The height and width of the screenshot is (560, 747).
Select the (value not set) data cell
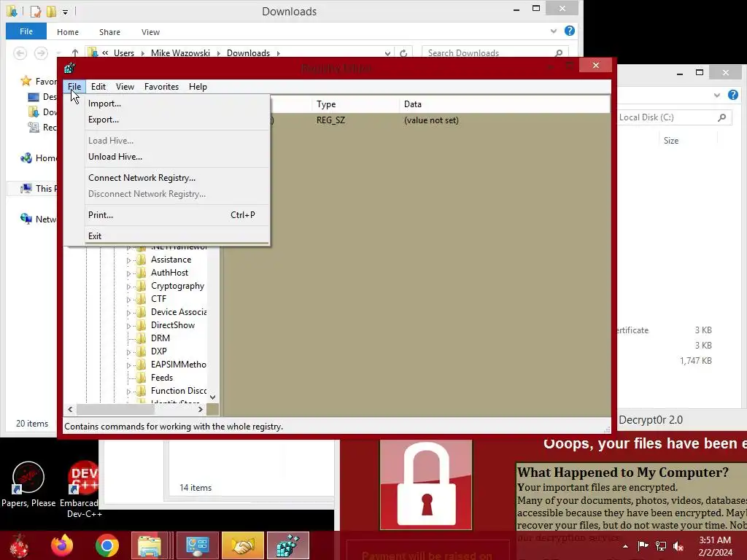click(x=431, y=120)
